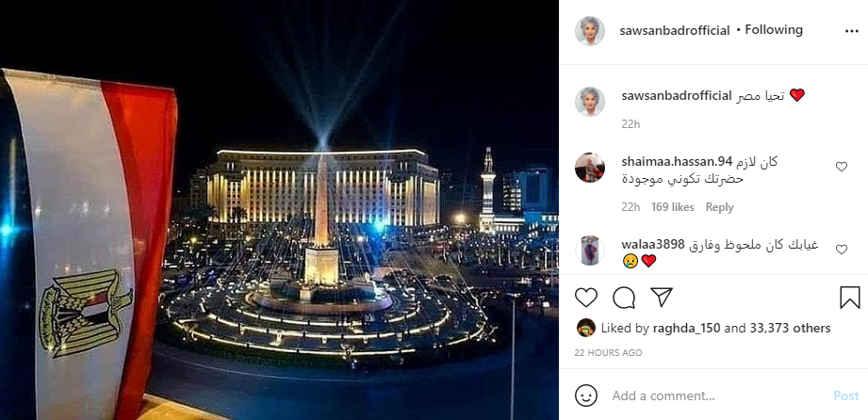Click the Post button

(846, 396)
